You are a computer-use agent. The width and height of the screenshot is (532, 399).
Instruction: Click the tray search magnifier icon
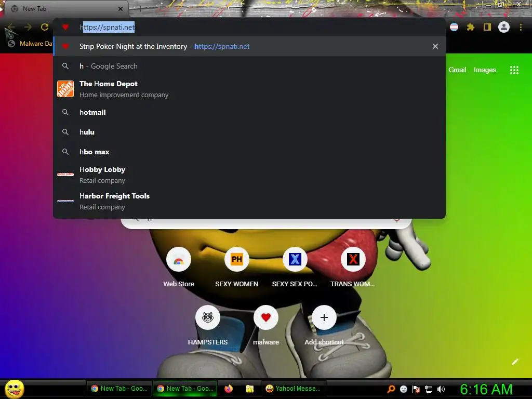pyautogui.click(x=391, y=389)
